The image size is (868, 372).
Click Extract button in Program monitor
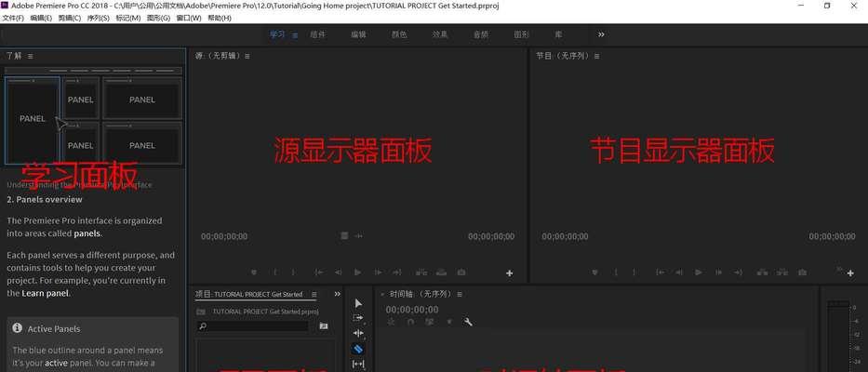tap(781, 272)
